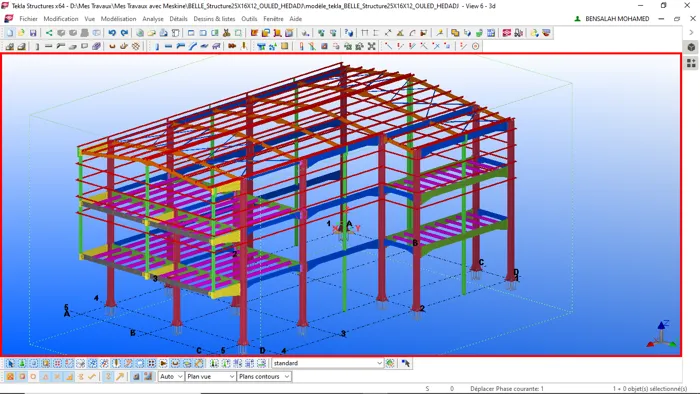The width and height of the screenshot is (700, 394).
Task: Click the XYZ axis indicator in the view
Action: 662,334
